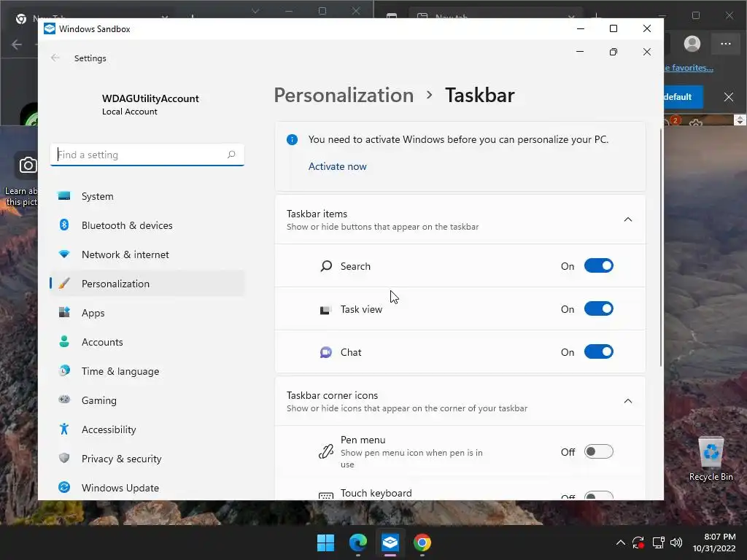This screenshot has height=560, width=747.
Task: Open Windows Sandbox from the taskbar
Action: point(390,542)
